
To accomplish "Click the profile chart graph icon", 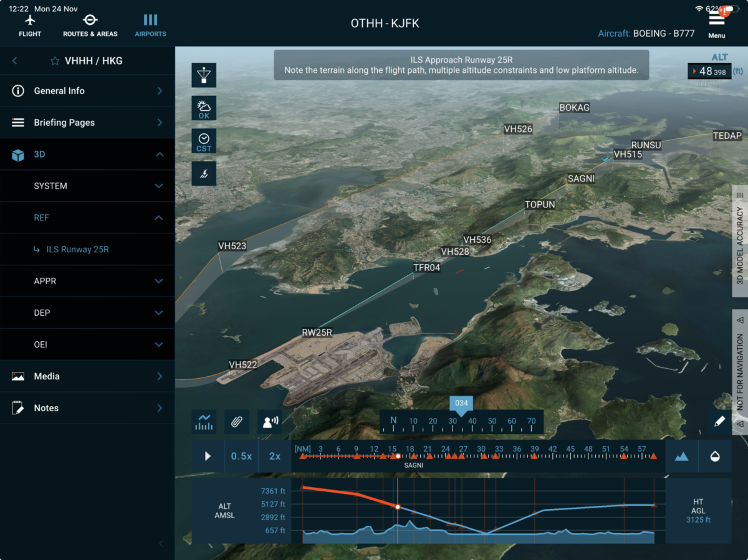I will pos(204,422).
